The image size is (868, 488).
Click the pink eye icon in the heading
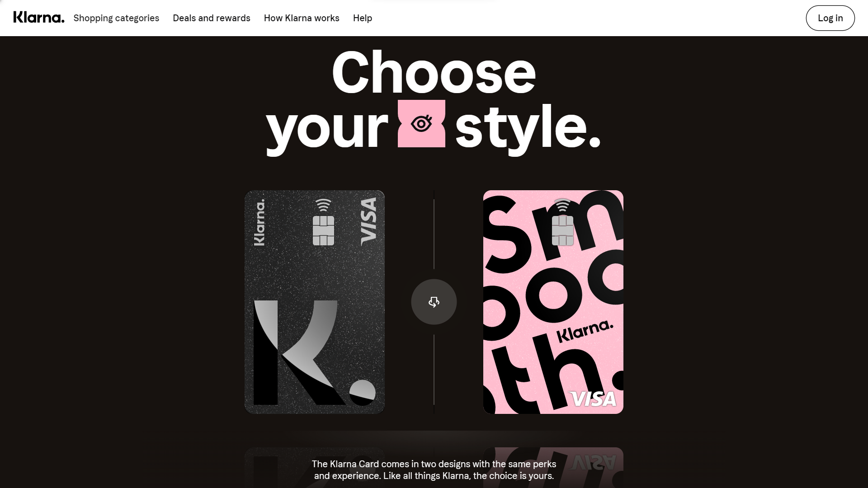click(421, 123)
